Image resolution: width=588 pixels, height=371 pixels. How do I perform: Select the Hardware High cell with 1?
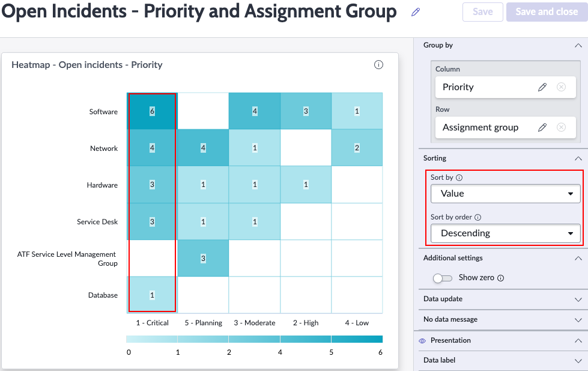click(306, 185)
